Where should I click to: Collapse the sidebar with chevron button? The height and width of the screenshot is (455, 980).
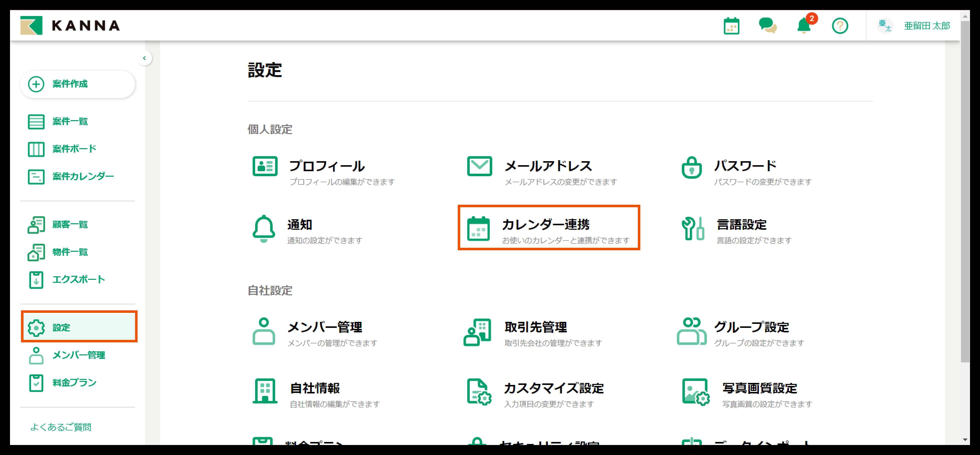(x=145, y=58)
